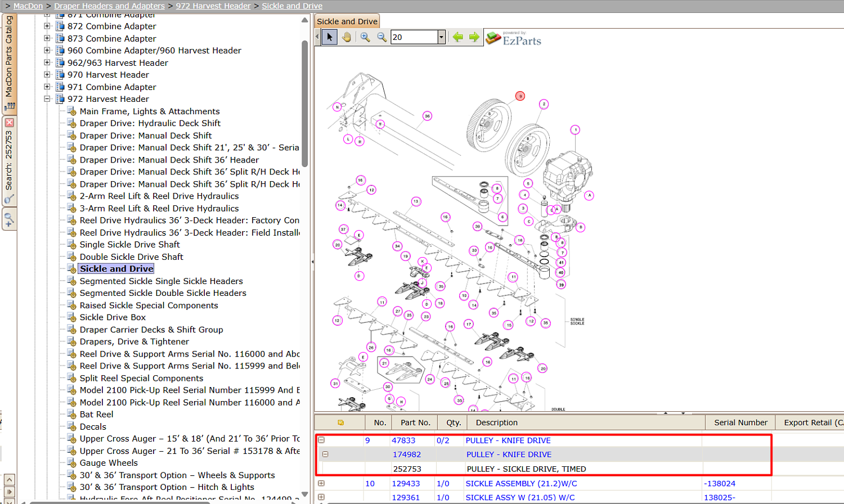
Task: Expand the 873 Combine Adapter node
Action: (x=47, y=38)
